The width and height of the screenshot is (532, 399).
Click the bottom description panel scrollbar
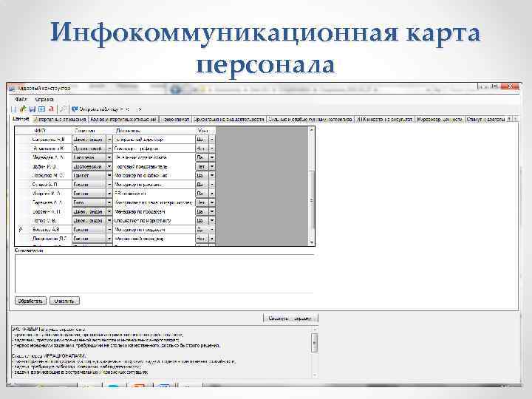pos(315,352)
